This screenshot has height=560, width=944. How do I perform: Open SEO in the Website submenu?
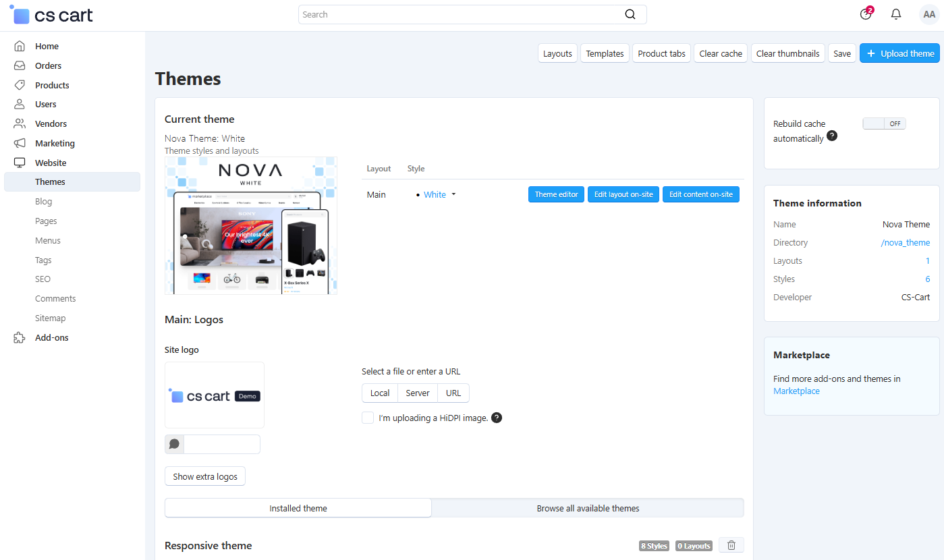(x=43, y=279)
